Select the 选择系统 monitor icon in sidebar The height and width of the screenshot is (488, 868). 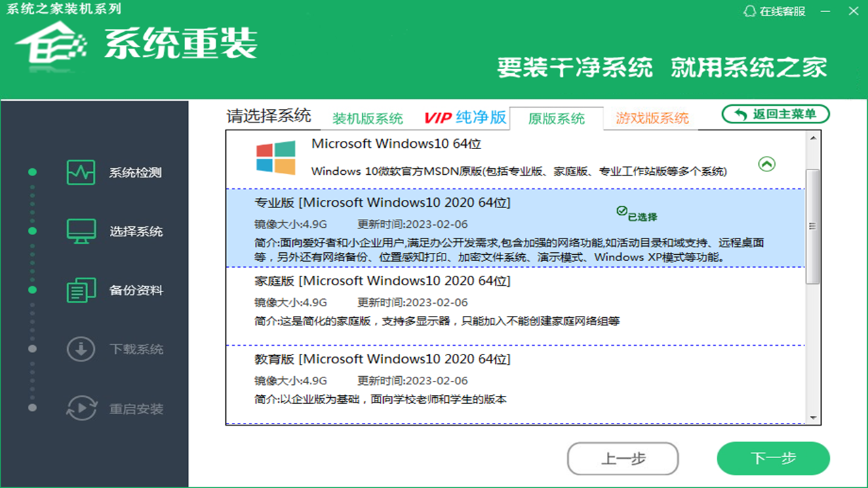coord(81,231)
